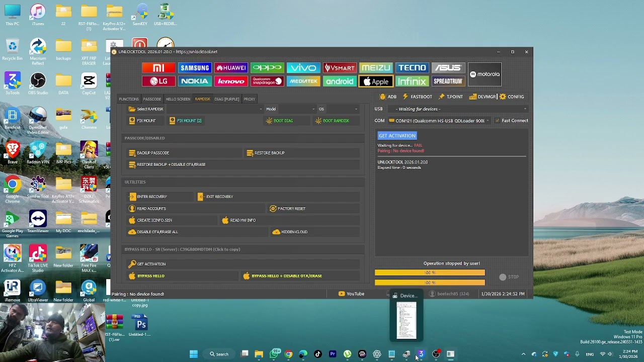Viewport: 644px width, 362px height.
Task: Click the blue GET ACTIVATION log button
Action: point(397,136)
